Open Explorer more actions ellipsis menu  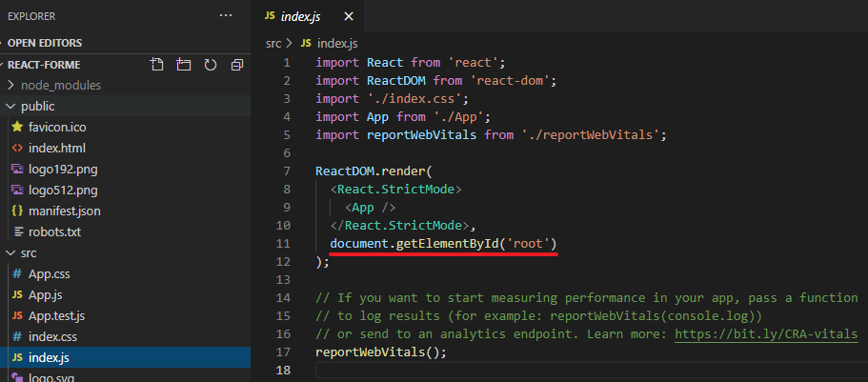(x=226, y=15)
